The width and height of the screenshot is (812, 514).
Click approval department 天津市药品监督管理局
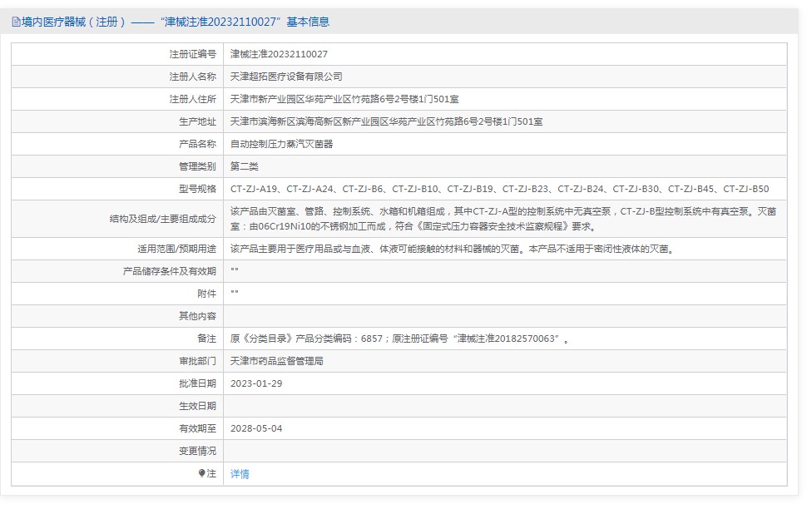point(276,361)
